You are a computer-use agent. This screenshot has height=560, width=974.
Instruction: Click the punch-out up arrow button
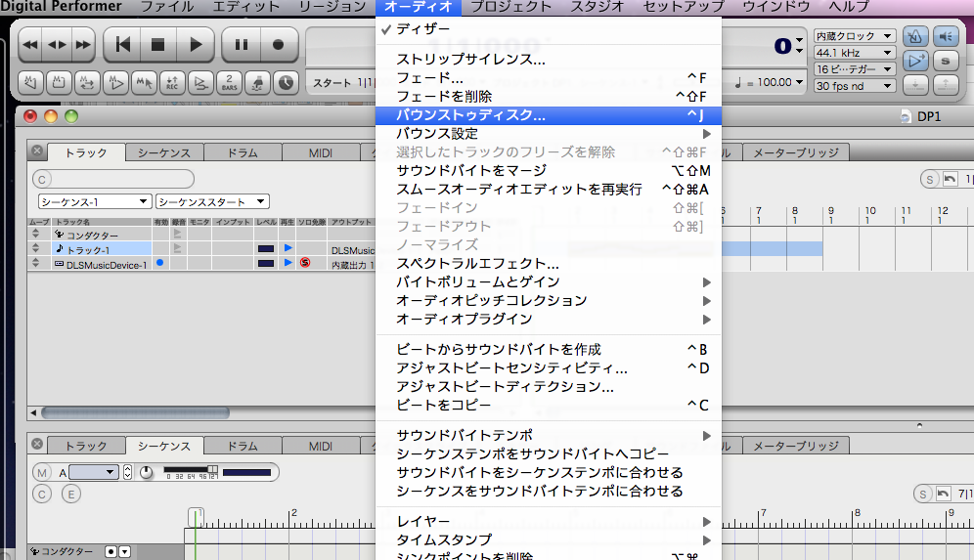946,84
